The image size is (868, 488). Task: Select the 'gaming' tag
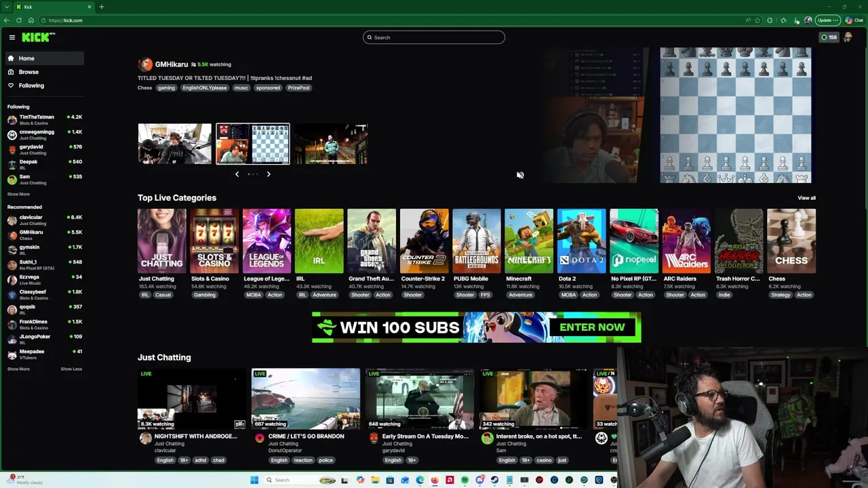[x=166, y=88]
